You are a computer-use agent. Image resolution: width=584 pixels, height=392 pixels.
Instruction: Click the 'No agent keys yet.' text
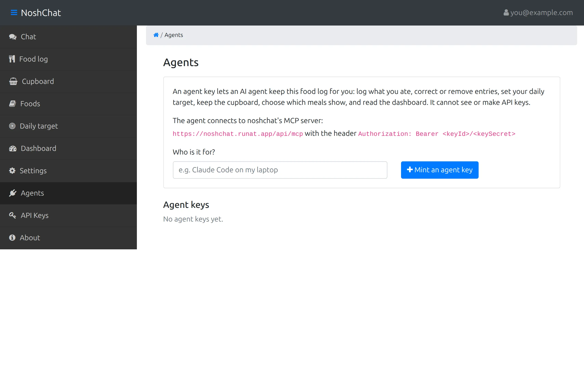tap(193, 219)
